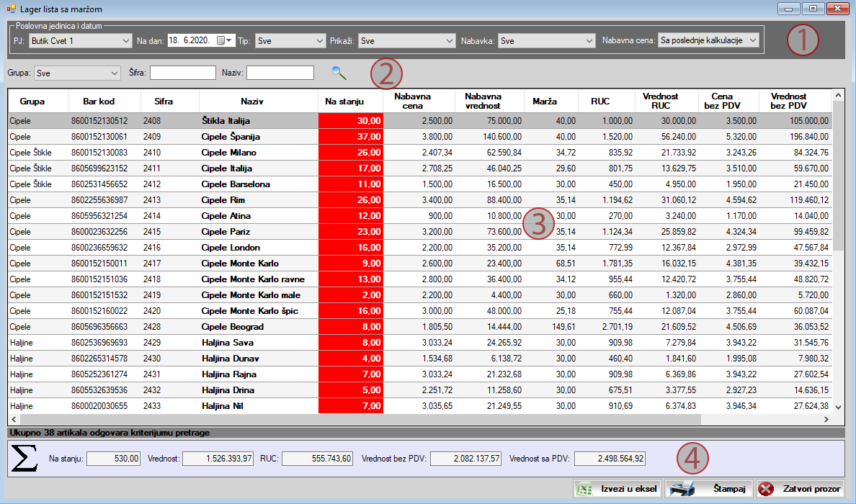
Task: Select the Cipele Monte Karlo male row
Action: click(420, 294)
